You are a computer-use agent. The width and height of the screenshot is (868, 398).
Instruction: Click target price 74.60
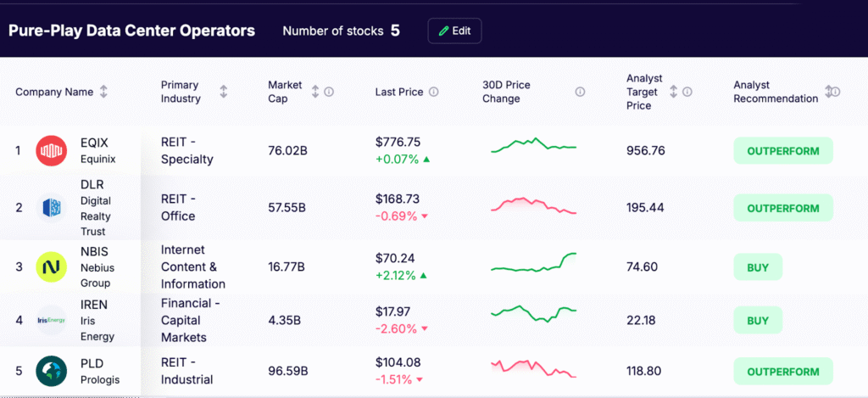(x=643, y=267)
